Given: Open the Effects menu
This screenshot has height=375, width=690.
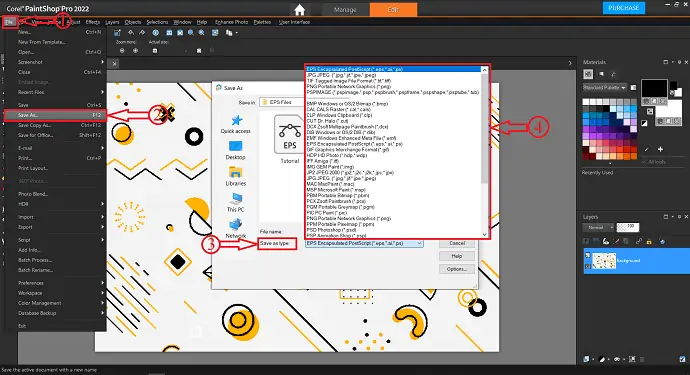Looking at the screenshot, I should click(93, 22).
